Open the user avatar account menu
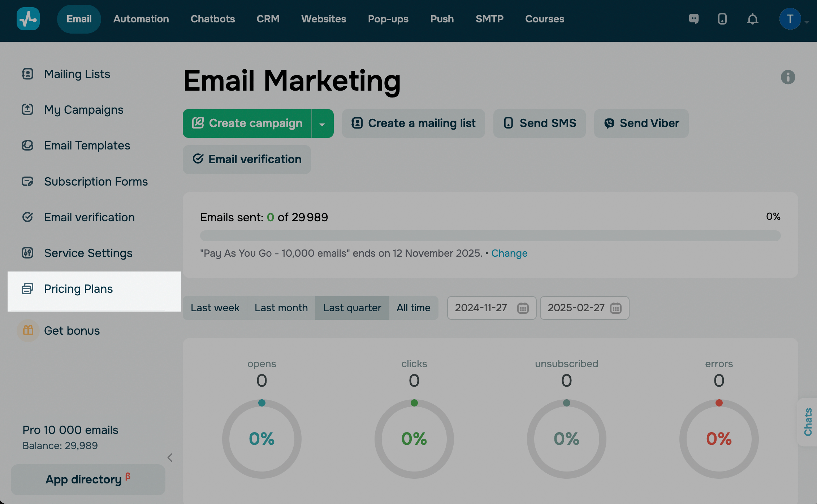The width and height of the screenshot is (817, 504). point(790,19)
